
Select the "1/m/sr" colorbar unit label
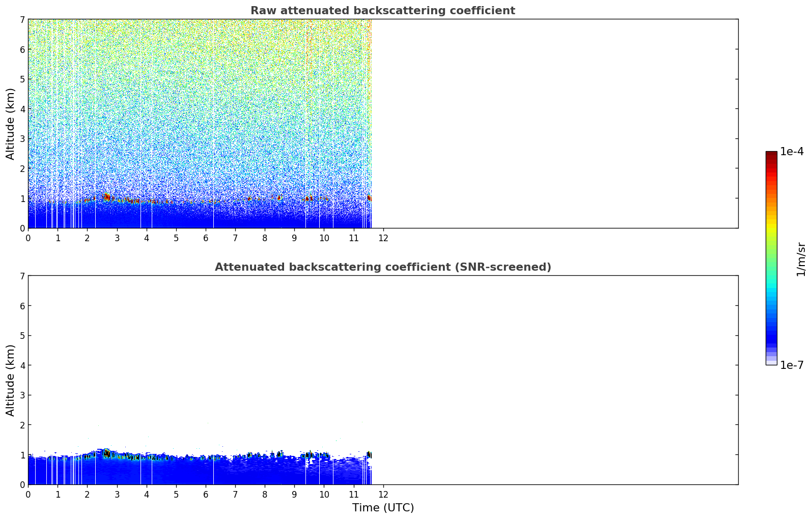(801, 258)
